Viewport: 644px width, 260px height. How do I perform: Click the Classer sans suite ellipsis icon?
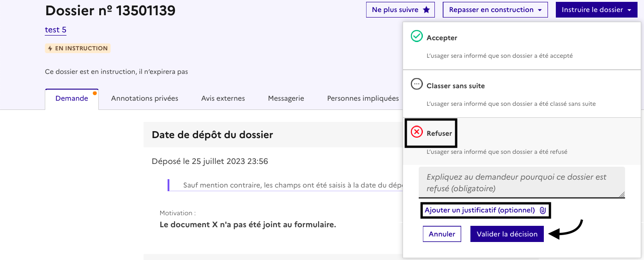tap(417, 85)
